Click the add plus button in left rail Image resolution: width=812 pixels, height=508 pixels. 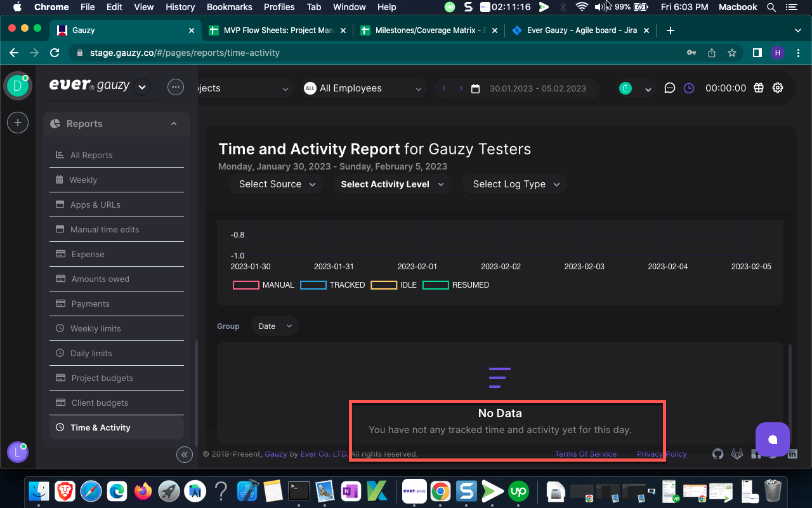[18, 123]
